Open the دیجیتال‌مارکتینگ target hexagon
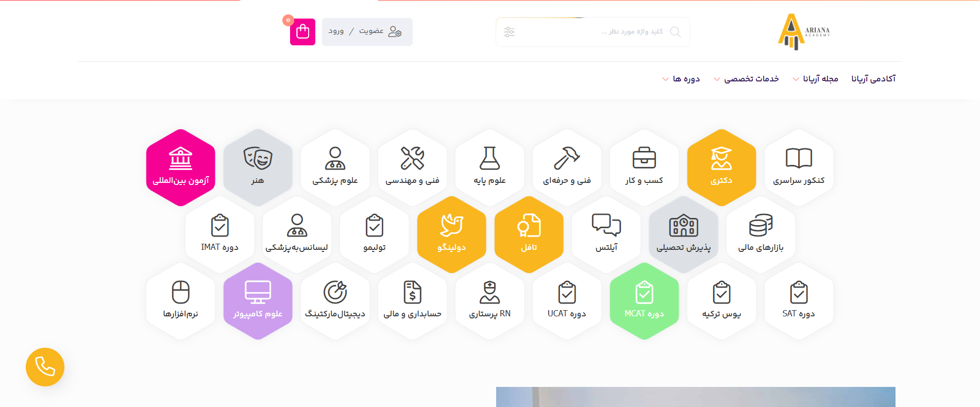 pos(335,301)
